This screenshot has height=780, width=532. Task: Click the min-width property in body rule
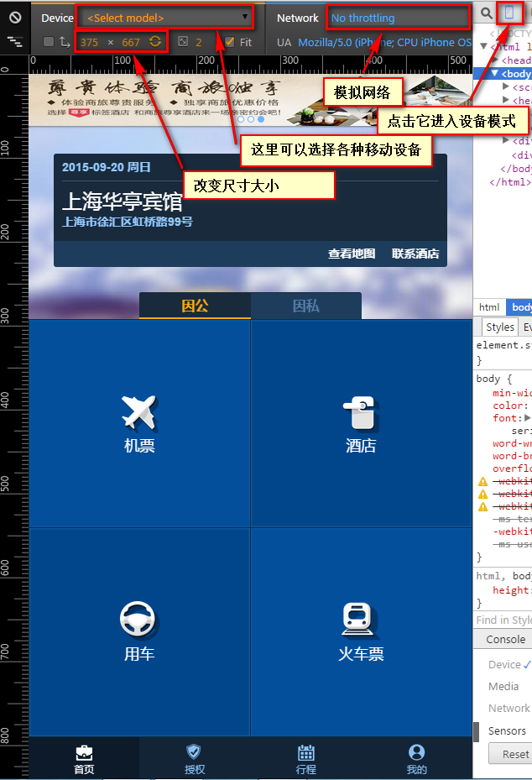[512, 393]
